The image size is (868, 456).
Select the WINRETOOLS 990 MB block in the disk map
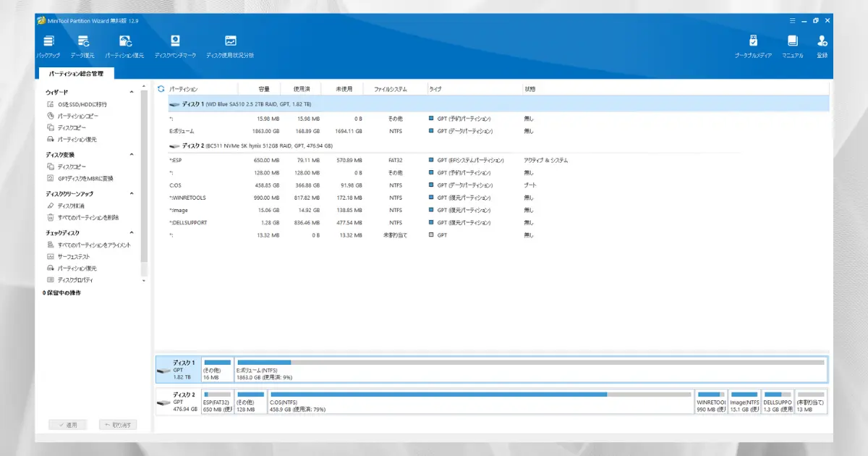click(710, 402)
